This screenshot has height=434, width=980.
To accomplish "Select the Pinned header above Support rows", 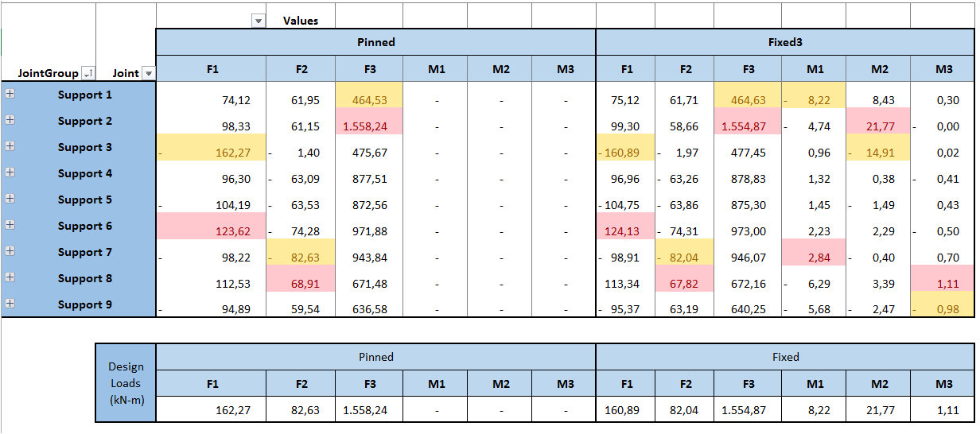I will (x=375, y=42).
